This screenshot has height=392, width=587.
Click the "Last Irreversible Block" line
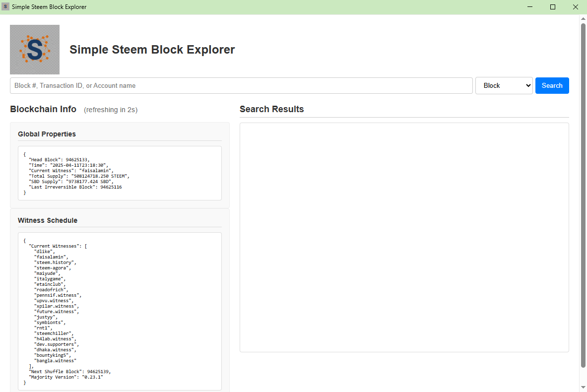click(75, 187)
